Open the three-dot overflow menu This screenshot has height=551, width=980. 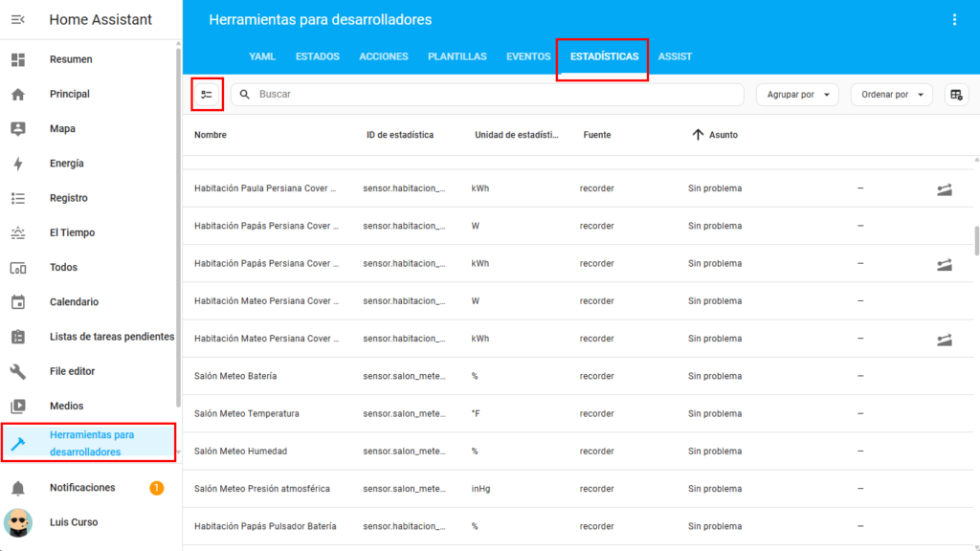[953, 20]
